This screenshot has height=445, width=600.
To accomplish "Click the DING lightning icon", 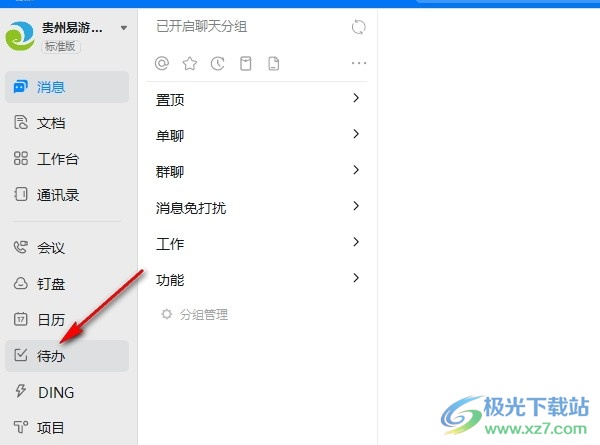I will (x=20, y=391).
